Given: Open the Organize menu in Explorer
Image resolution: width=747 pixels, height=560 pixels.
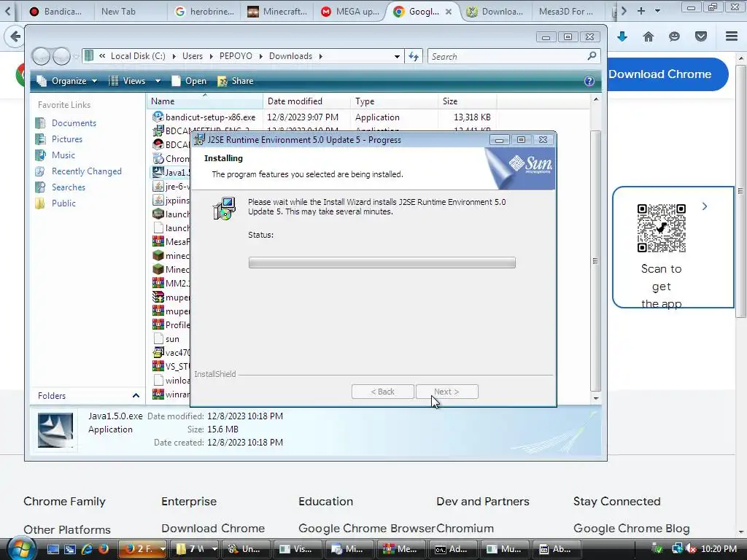Looking at the screenshot, I should pyautogui.click(x=67, y=81).
